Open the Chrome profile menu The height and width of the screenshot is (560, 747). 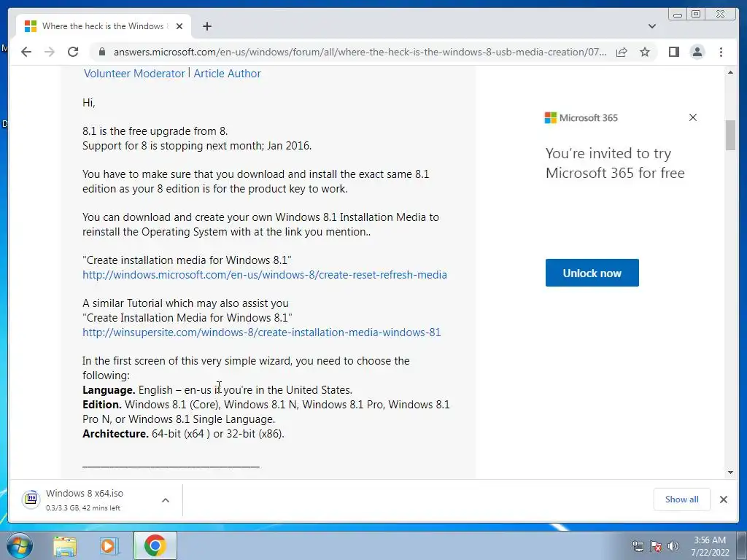click(697, 52)
